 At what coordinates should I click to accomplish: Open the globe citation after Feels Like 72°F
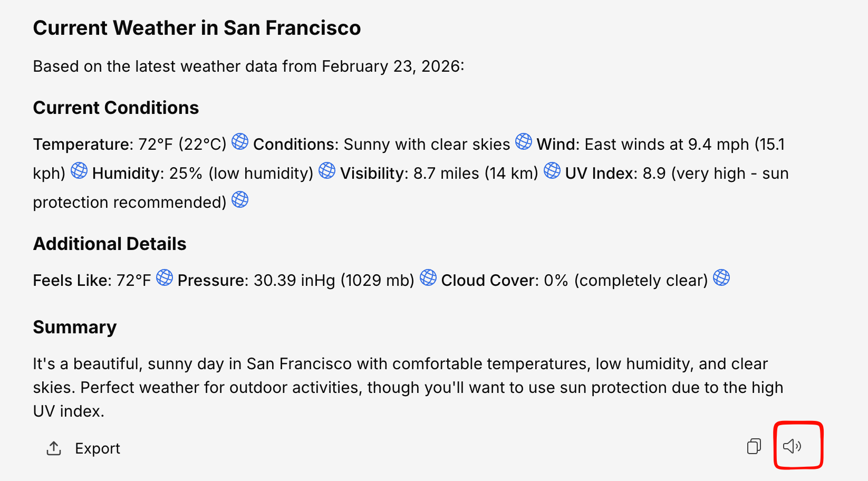point(165,277)
